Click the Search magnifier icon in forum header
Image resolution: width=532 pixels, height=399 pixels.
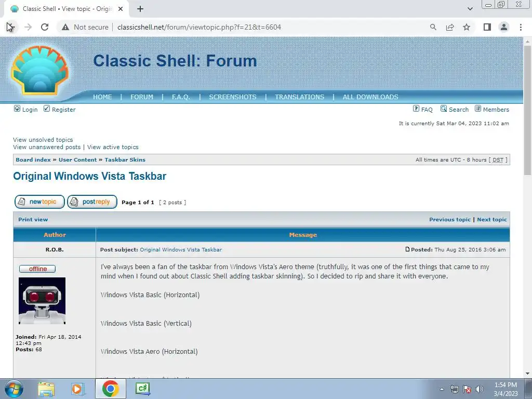pyautogui.click(x=444, y=109)
